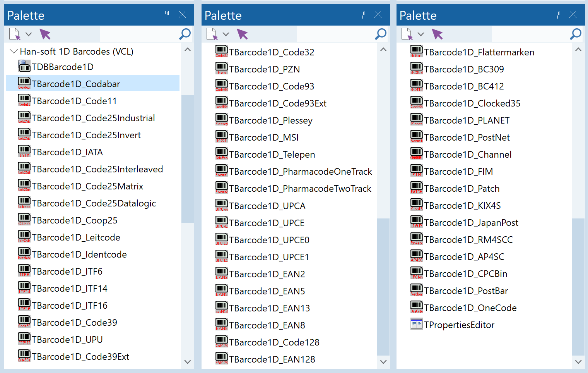Click the search magnifier in middle Palette
588x373 pixels.
[x=381, y=34]
